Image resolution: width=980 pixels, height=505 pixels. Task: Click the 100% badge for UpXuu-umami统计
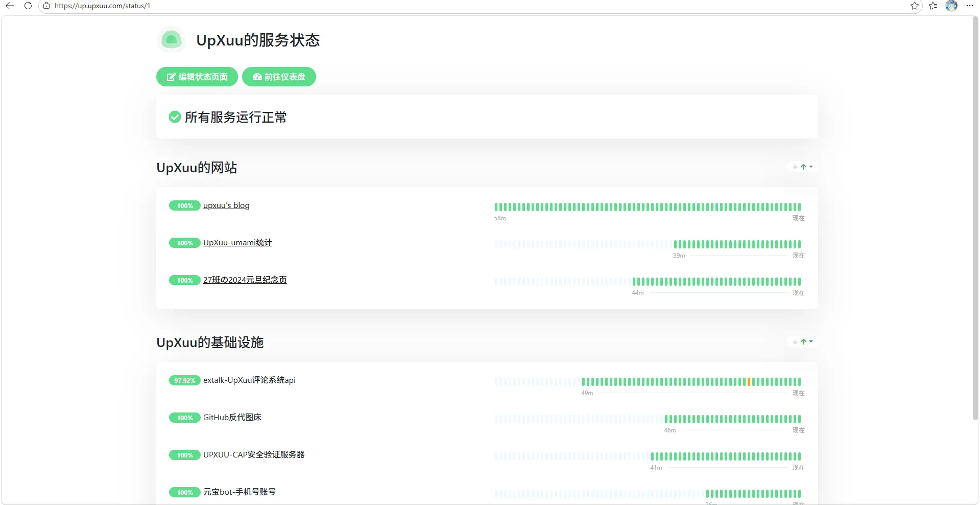[x=185, y=243]
